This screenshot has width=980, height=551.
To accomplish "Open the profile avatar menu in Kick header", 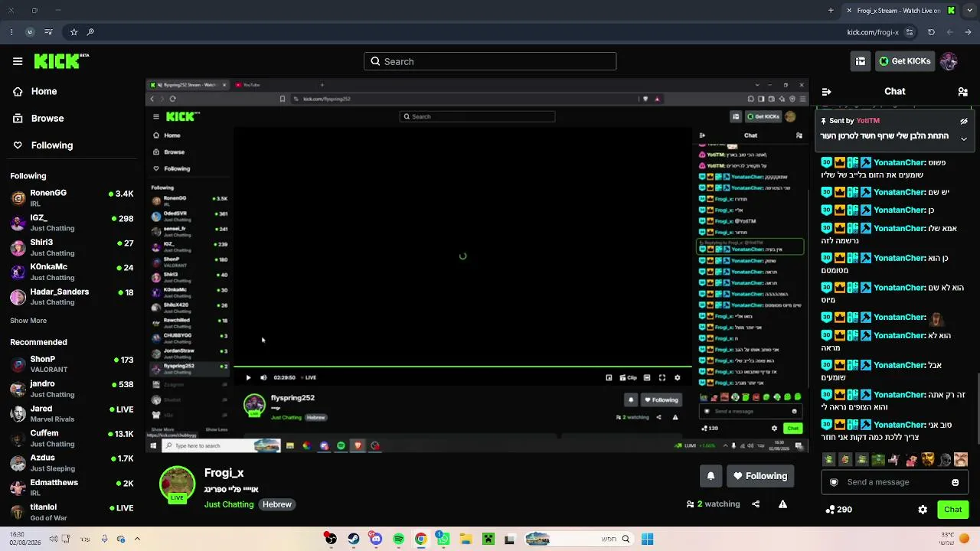I will [x=949, y=61].
